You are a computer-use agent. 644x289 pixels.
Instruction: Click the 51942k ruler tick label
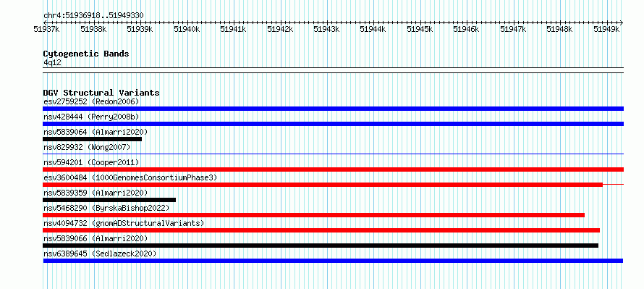coord(280,29)
